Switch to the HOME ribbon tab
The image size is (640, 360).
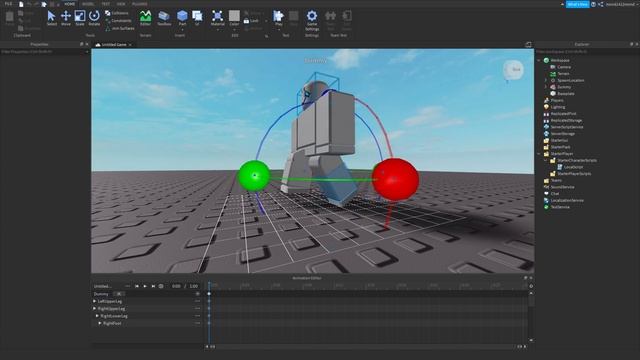69,4
